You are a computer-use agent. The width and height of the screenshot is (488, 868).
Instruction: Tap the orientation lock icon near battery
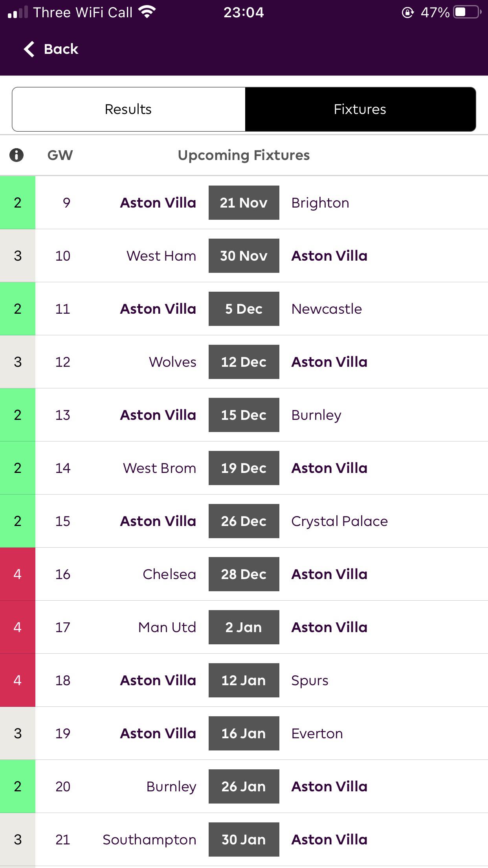408,12
